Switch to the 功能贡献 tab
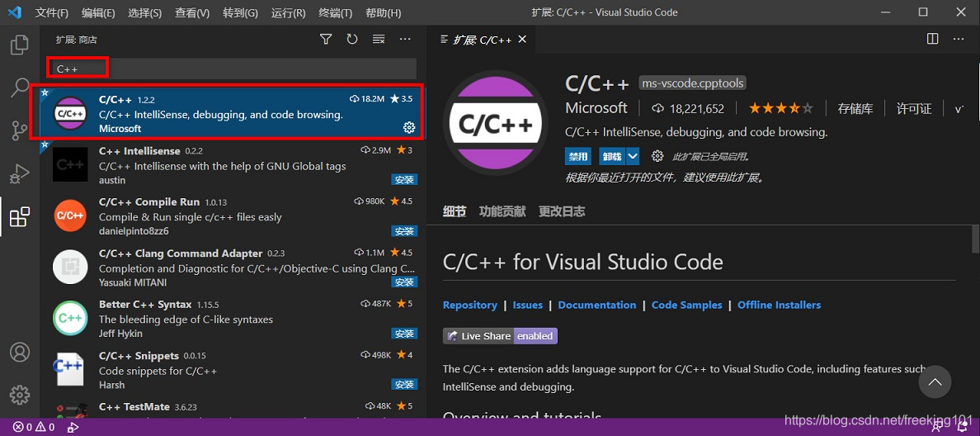980x436 pixels. (502, 211)
